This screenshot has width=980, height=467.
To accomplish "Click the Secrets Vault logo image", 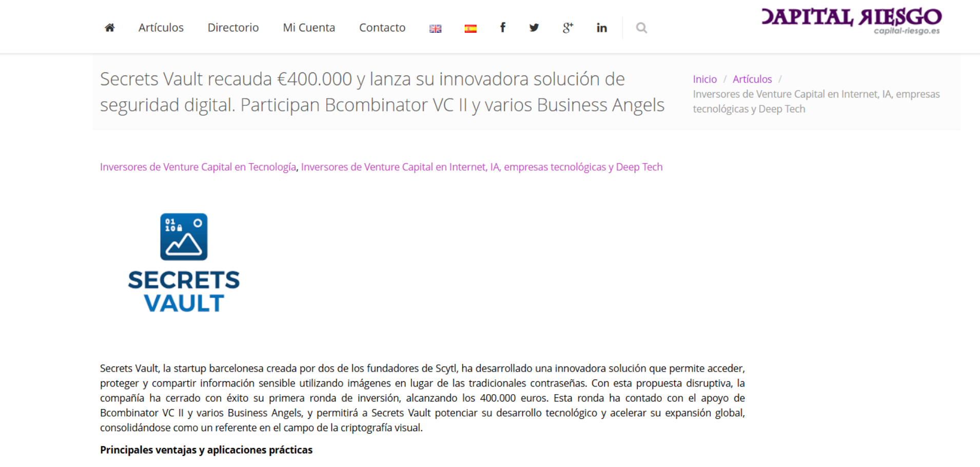I will click(x=184, y=263).
